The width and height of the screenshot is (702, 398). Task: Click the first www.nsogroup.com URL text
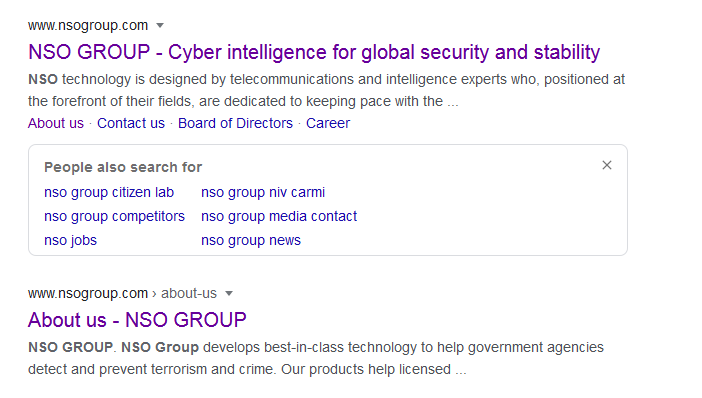(88, 26)
